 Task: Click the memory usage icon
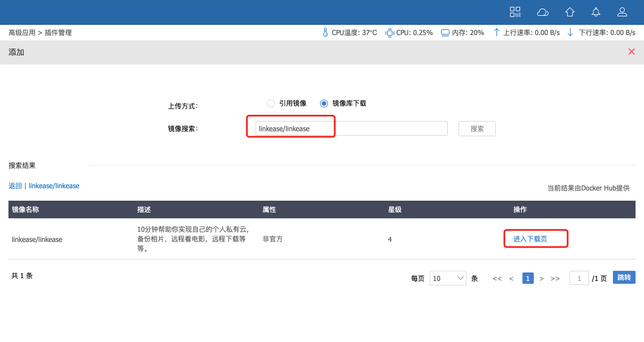click(445, 33)
